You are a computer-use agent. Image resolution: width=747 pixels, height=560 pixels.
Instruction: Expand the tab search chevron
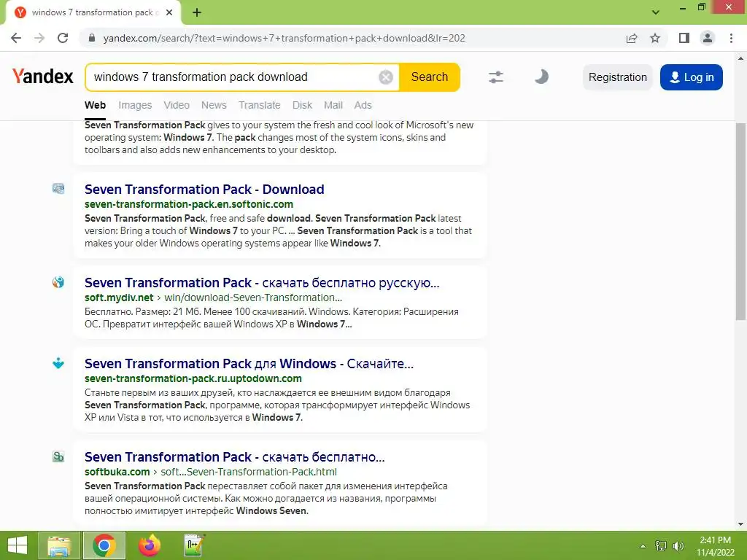pos(656,12)
